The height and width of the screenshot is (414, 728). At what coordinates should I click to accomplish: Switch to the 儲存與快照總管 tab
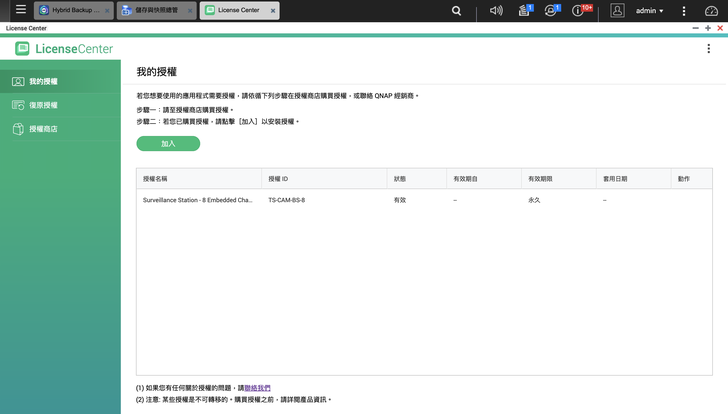(x=153, y=11)
